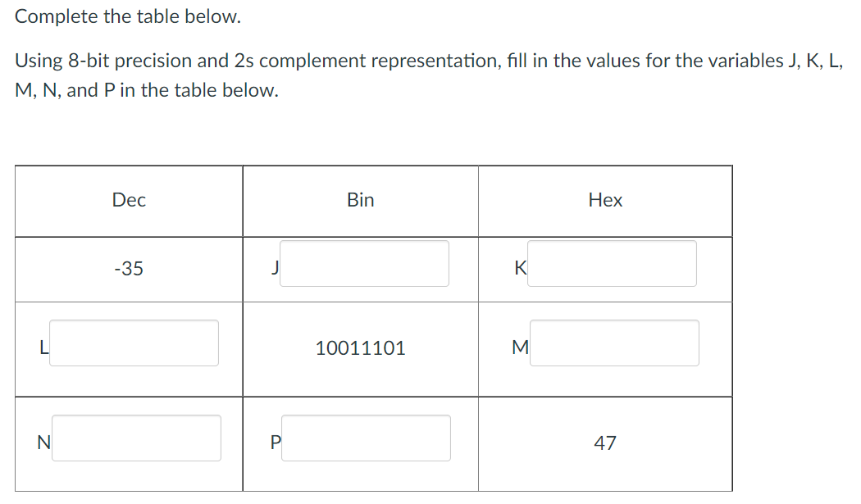Click the input field labeled M
The height and width of the screenshot is (504, 861).
point(615,343)
